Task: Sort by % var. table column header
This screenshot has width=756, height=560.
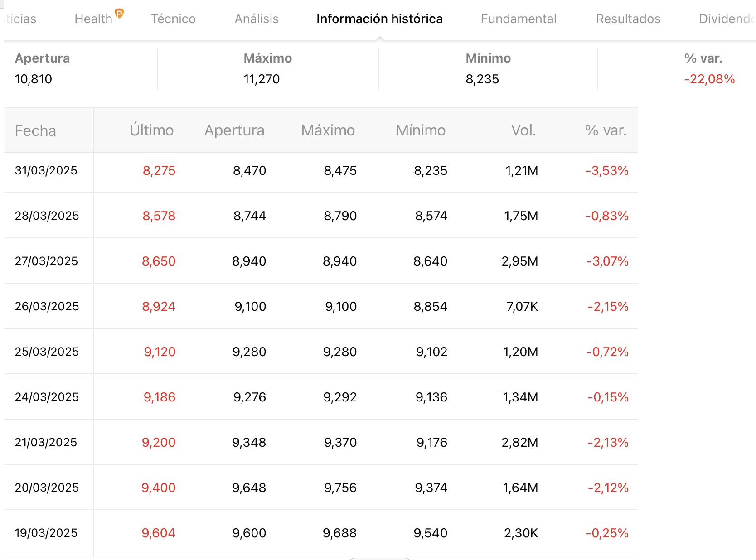Action: click(x=606, y=130)
